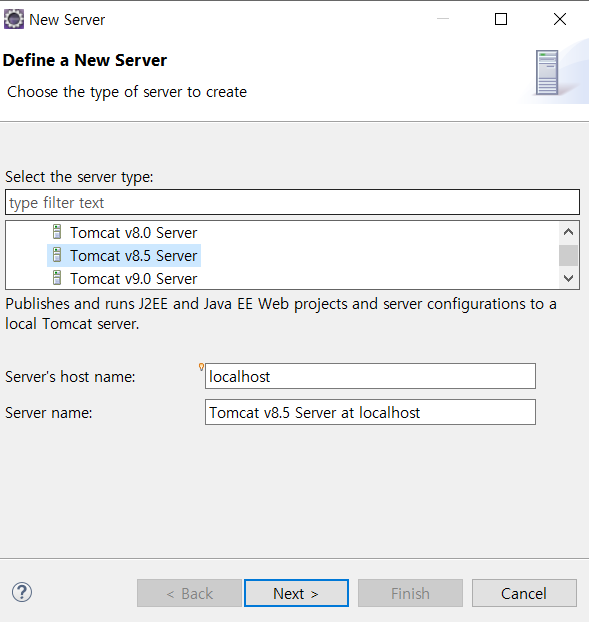Go to the next wizard page
Image resolution: width=589 pixels, height=622 pixels.
pos(296,593)
